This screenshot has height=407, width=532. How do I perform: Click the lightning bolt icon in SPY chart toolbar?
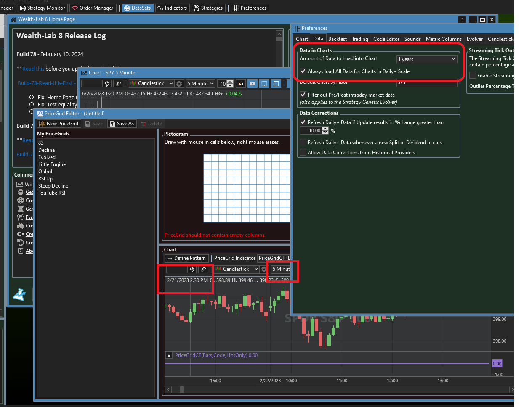pyautogui.click(x=107, y=84)
